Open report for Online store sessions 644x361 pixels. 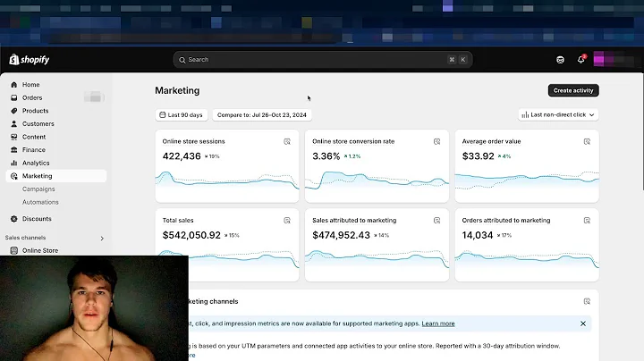click(x=287, y=141)
